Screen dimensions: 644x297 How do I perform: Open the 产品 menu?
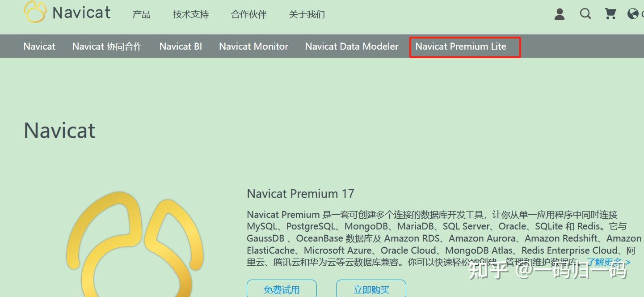pos(141,14)
